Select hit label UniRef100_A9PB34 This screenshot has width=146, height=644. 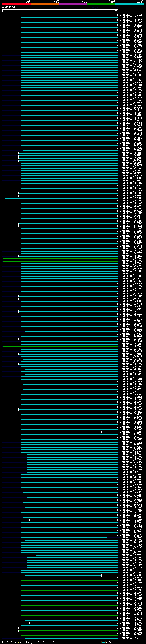[x=131, y=85]
